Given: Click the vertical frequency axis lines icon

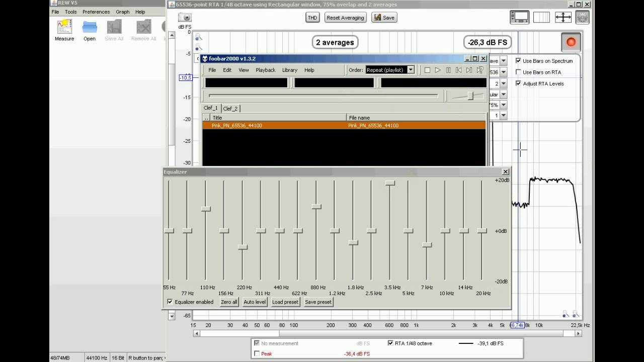Looking at the screenshot, I should pos(541,18).
